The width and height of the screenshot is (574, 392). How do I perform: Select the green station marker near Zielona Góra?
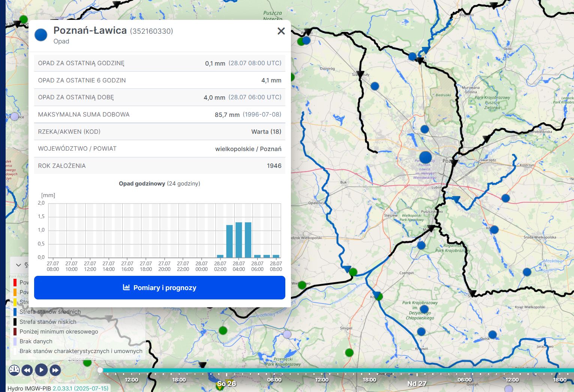tap(87, 362)
